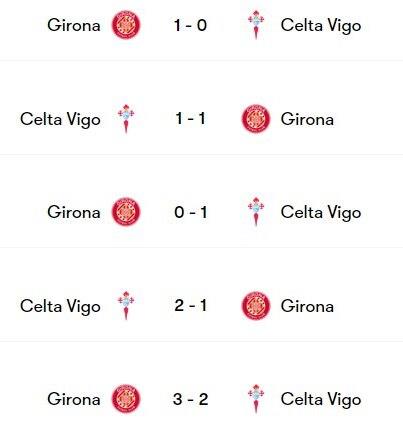Click Girona crest in 3 - 2 match

(126, 399)
